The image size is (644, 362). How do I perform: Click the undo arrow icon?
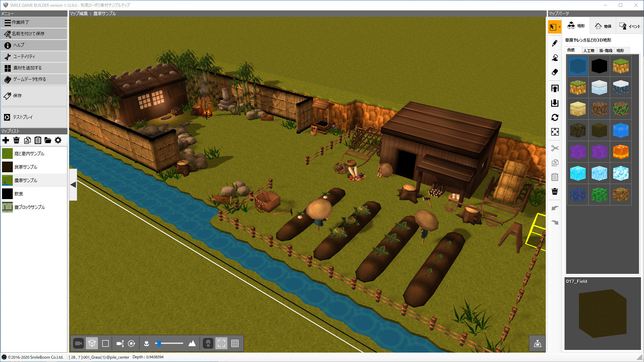555,207
